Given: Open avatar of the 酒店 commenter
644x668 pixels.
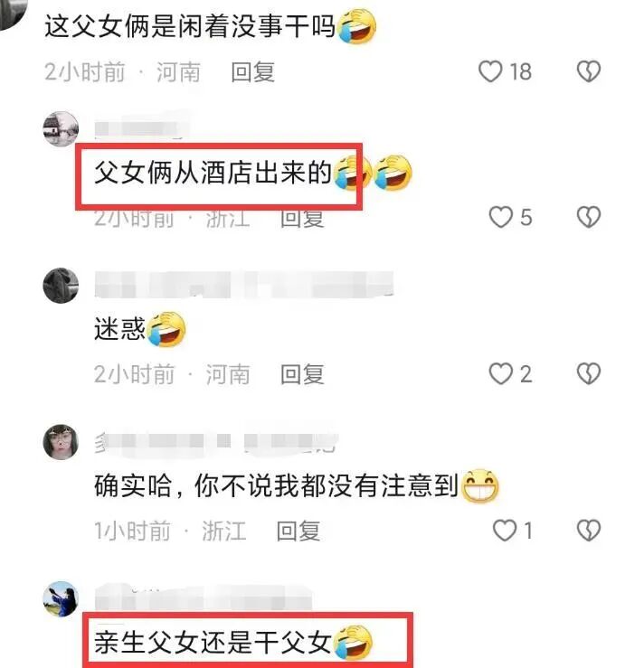Looking at the screenshot, I should [61, 128].
